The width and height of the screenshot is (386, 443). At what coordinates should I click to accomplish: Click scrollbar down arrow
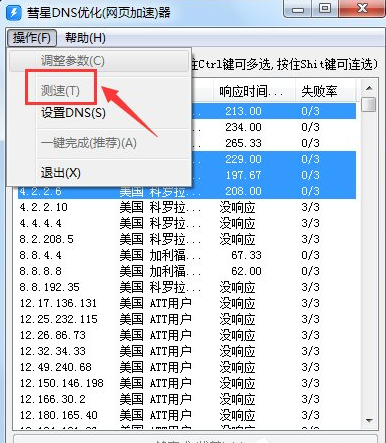tap(369, 420)
